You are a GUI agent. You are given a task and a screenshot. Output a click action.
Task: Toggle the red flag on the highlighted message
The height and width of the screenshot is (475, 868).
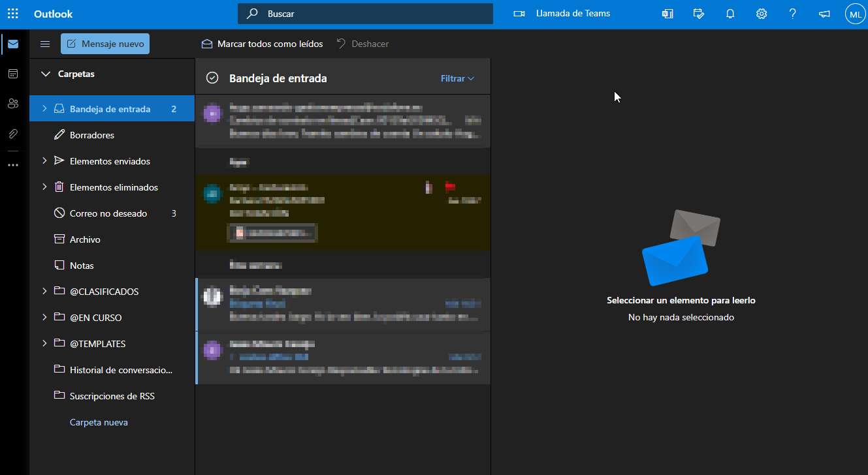pyautogui.click(x=450, y=187)
